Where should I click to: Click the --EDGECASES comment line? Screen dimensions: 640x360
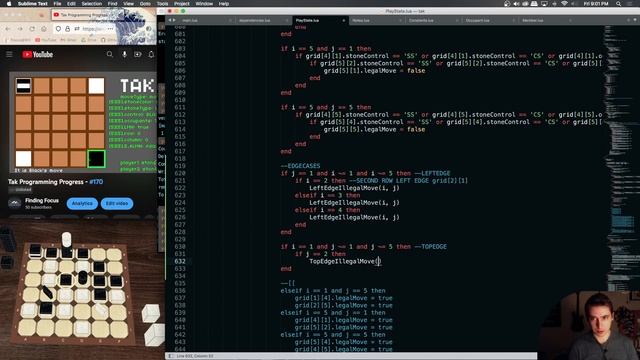point(300,166)
